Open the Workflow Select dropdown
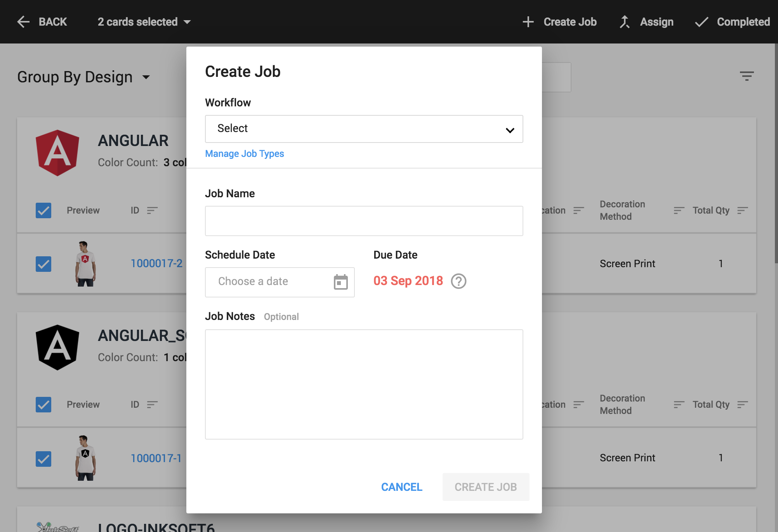 click(x=364, y=129)
